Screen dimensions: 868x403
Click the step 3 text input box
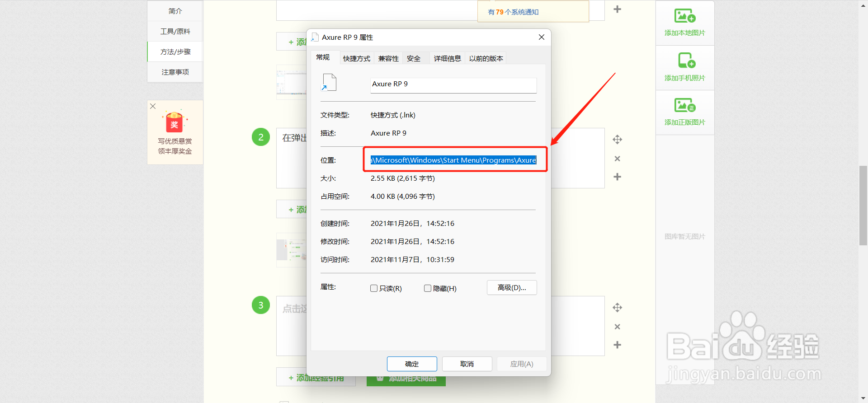[x=440, y=326]
